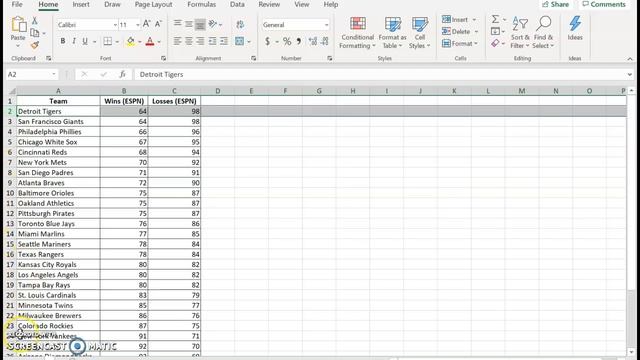
Task: Decrease decimal places
Action: tap(325, 41)
